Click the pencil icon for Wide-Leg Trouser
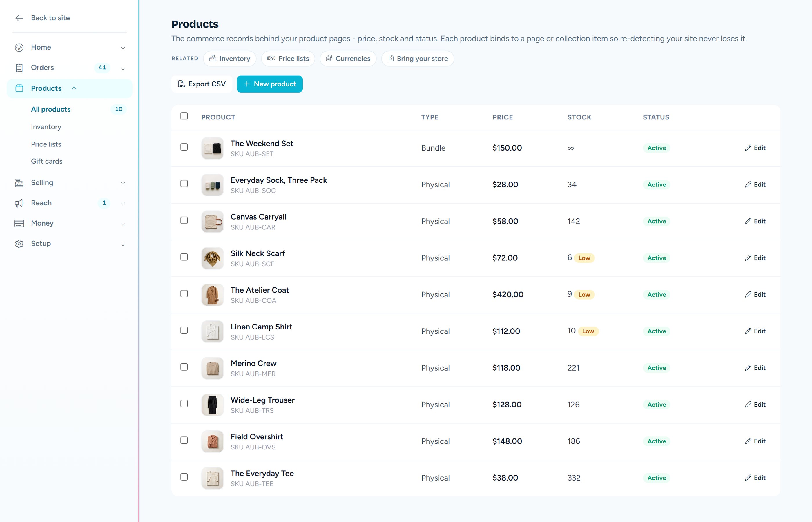Image resolution: width=812 pixels, height=522 pixels. click(748, 404)
